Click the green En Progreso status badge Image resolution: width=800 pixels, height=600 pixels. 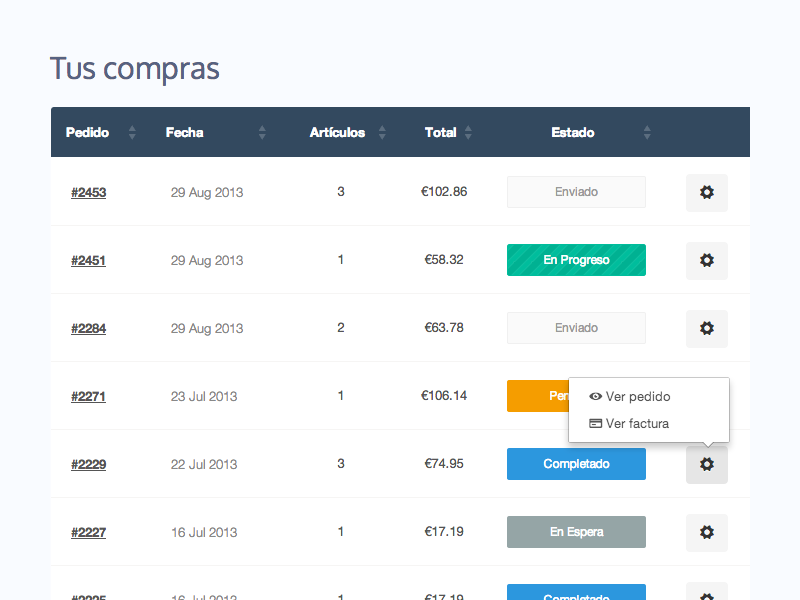[x=576, y=260]
